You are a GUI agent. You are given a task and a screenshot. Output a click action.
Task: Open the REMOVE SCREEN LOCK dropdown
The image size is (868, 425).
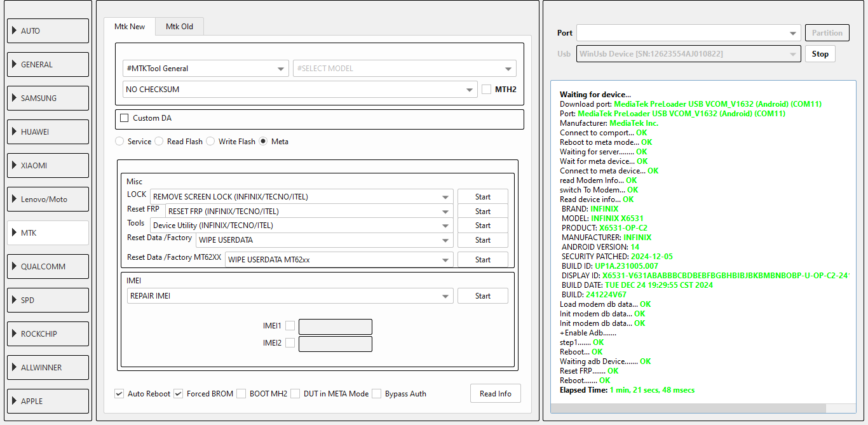click(302, 197)
